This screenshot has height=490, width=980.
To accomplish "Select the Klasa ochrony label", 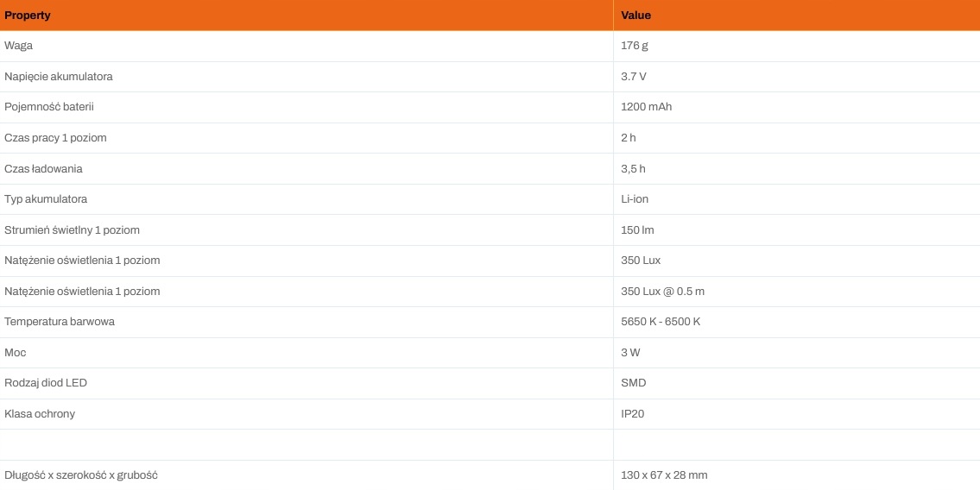I will click(40, 414).
